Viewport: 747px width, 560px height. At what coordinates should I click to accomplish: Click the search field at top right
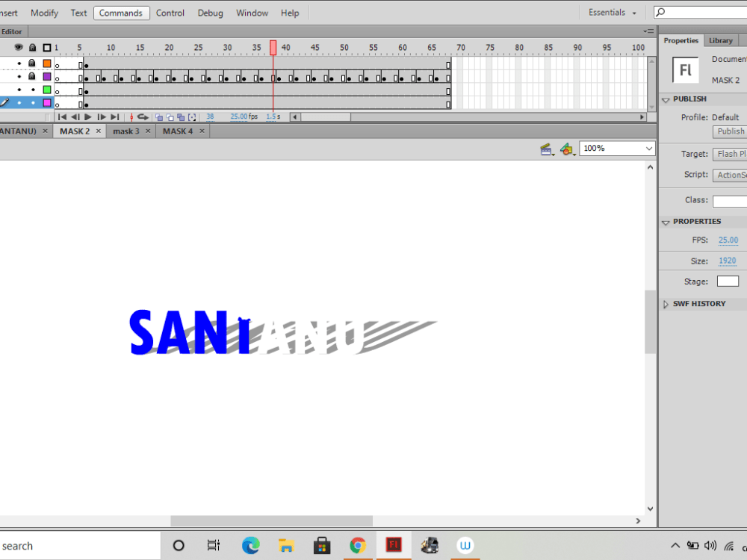(x=701, y=13)
